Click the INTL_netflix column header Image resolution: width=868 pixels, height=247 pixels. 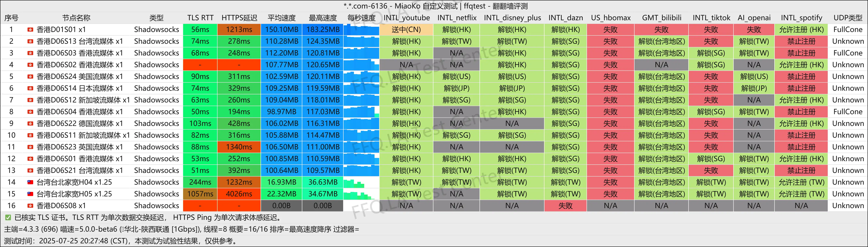point(457,18)
